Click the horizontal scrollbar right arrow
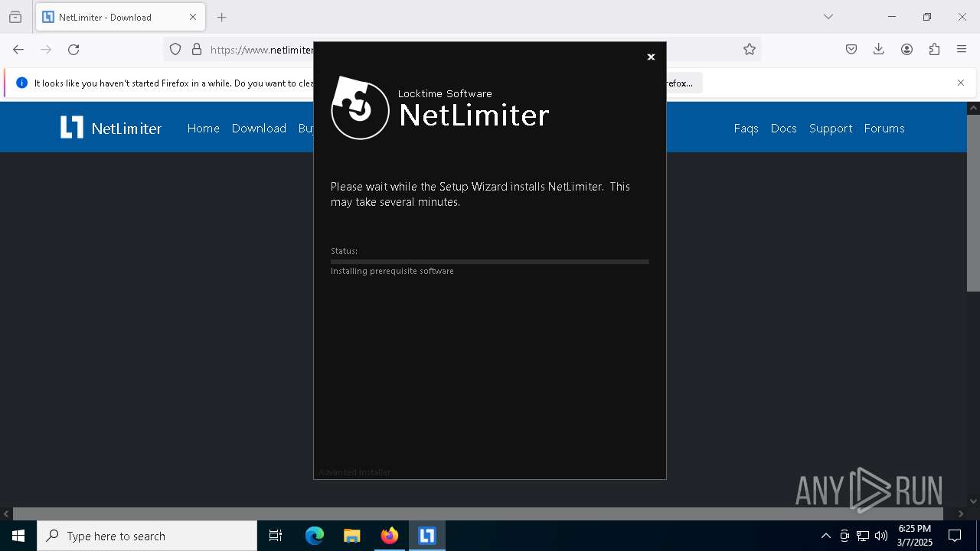The height and width of the screenshot is (551, 980). coord(961,514)
